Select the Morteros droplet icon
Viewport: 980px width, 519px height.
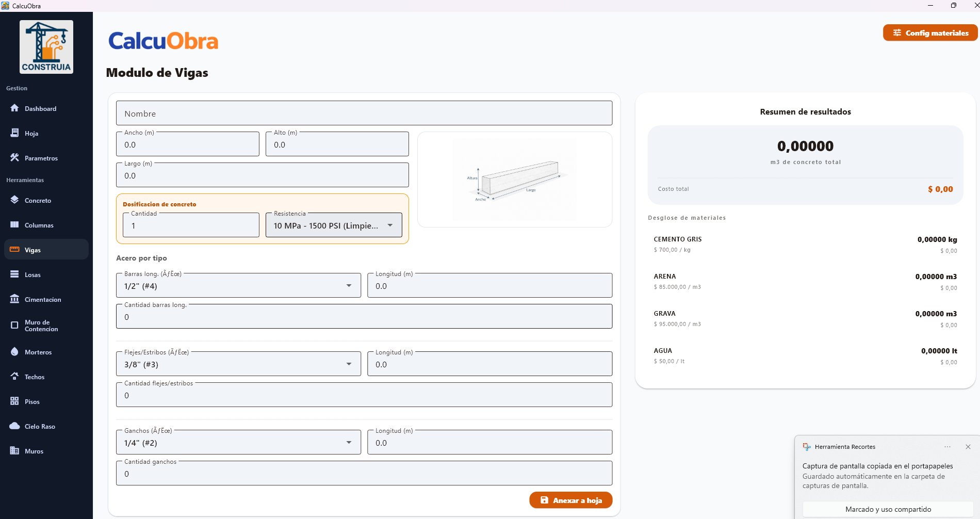tap(14, 352)
